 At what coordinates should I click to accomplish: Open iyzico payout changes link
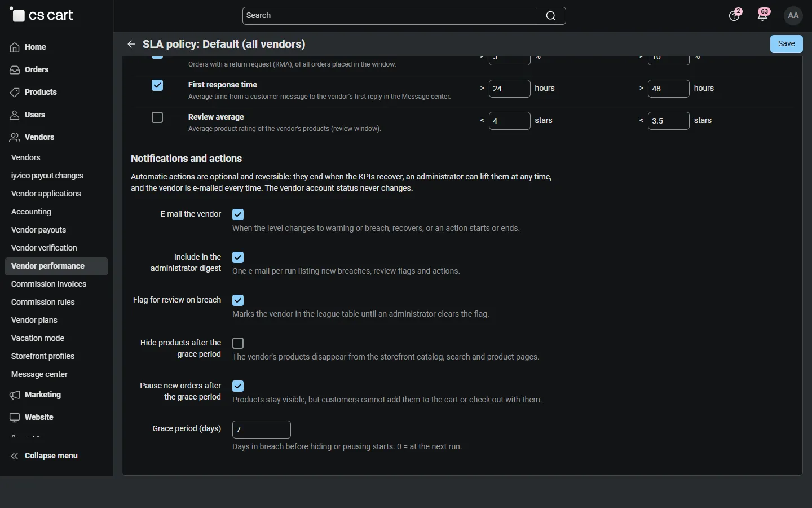click(47, 176)
